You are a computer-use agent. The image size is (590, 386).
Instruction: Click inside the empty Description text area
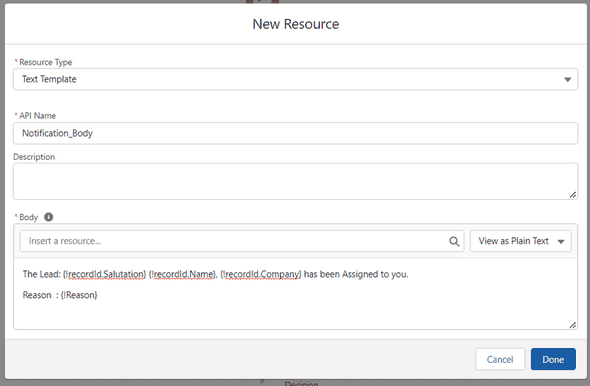tap(295, 181)
